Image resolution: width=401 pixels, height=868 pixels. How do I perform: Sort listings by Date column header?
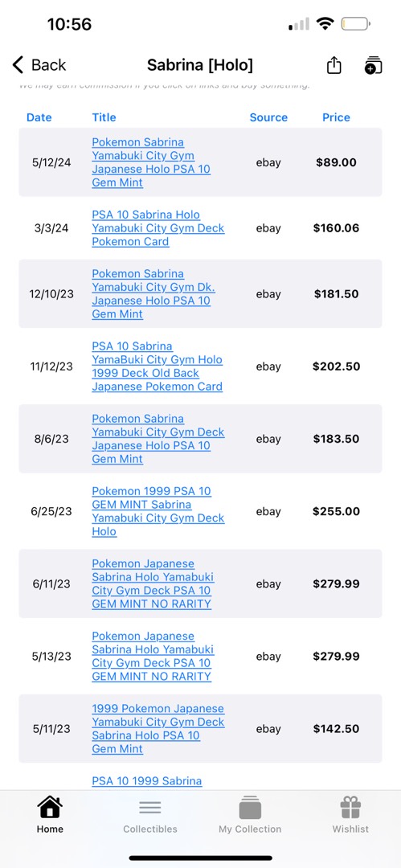[39, 117]
